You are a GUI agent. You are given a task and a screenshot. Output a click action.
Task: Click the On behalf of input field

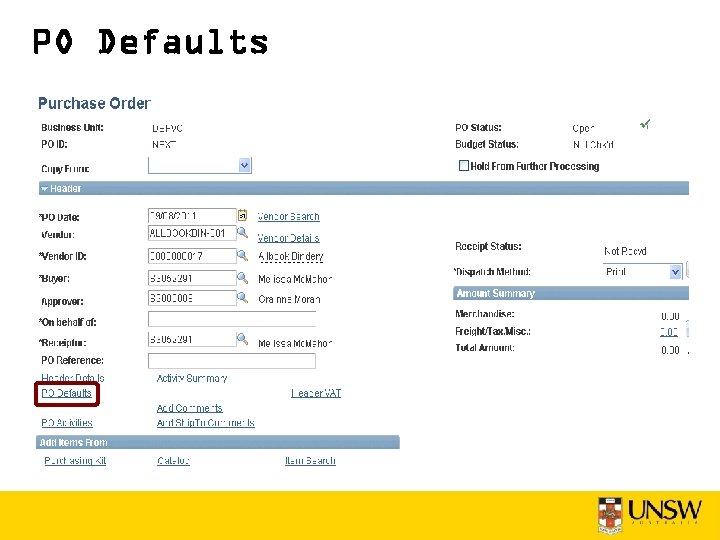click(232, 319)
